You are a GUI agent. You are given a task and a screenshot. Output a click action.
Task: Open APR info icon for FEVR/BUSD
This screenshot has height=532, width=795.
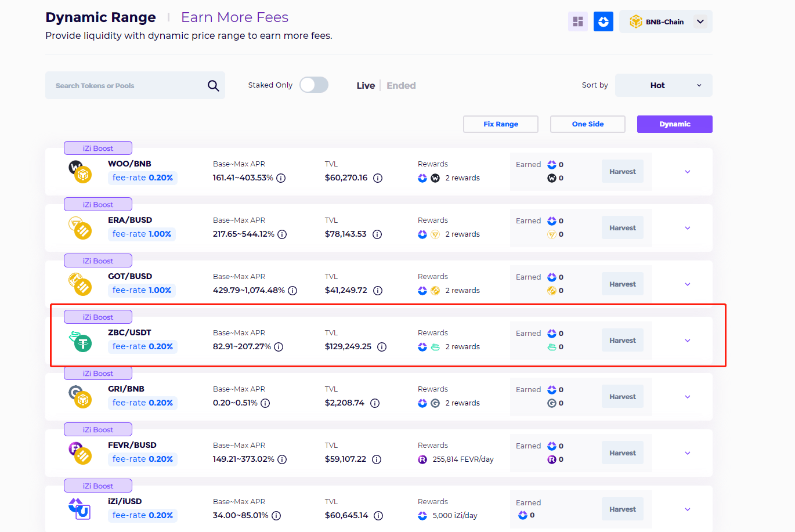click(282, 459)
